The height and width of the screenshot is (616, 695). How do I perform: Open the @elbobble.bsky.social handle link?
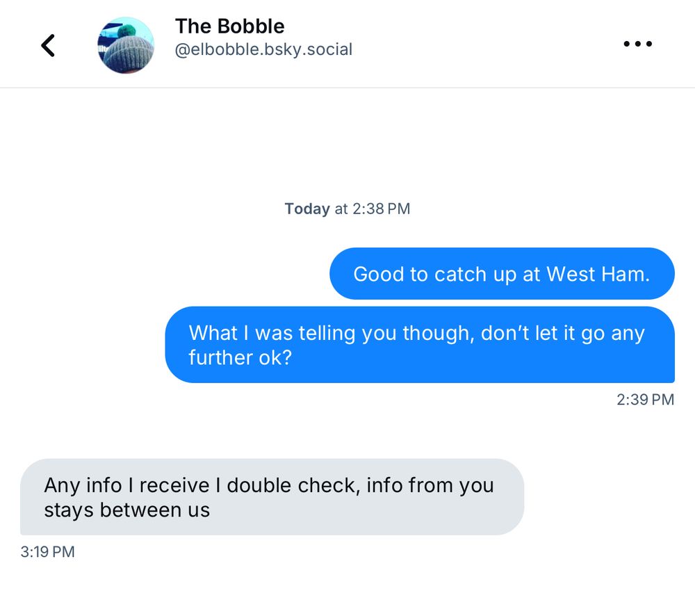(263, 49)
